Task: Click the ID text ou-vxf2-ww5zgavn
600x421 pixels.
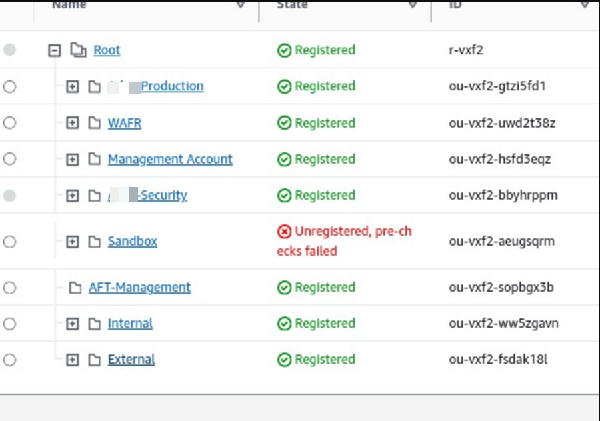Action: [x=501, y=324]
